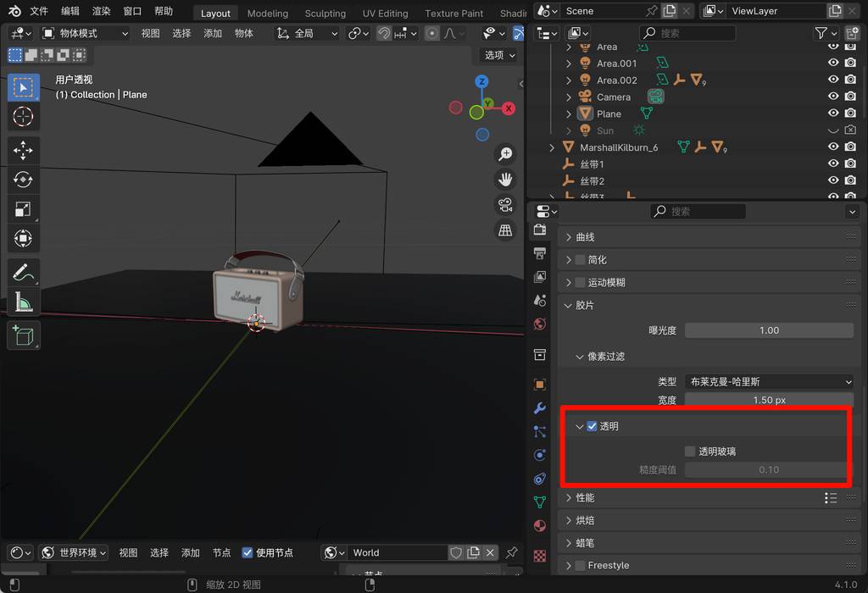Activate the Annotate pencil tool
Viewport: 868px width, 593px height.
(x=24, y=272)
